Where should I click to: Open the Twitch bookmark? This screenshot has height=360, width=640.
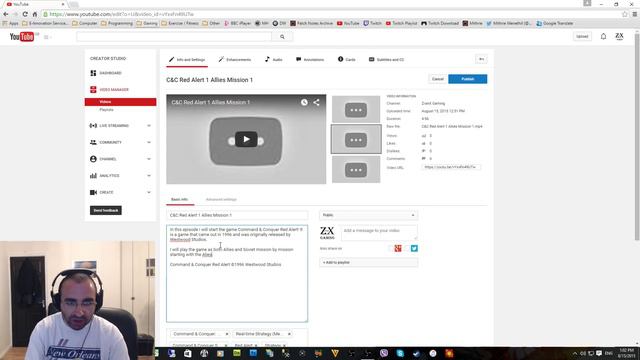[x=372, y=23]
